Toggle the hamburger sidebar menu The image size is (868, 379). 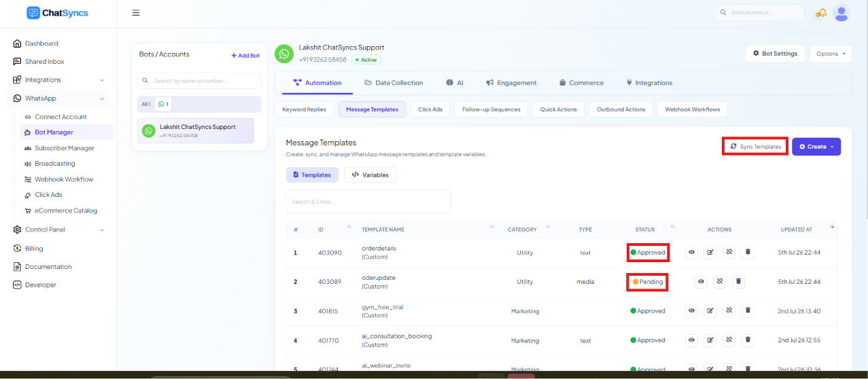pos(136,13)
